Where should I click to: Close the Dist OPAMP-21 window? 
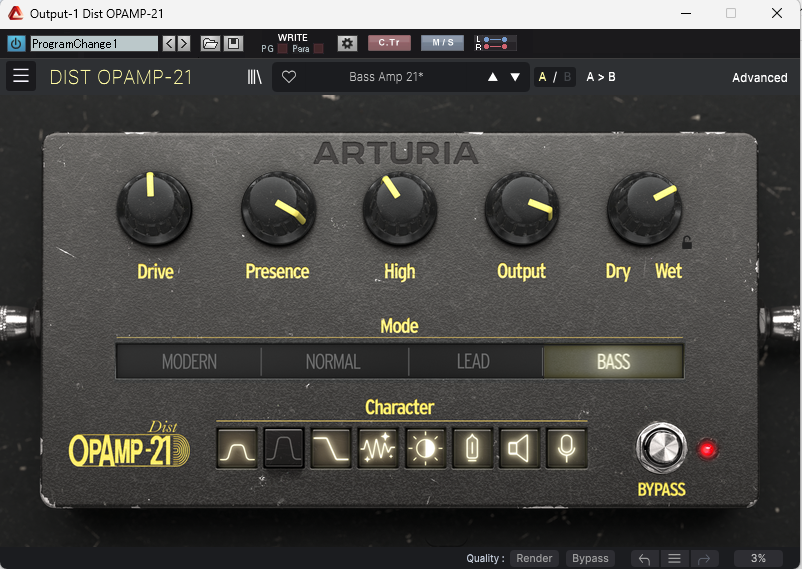[x=777, y=13]
